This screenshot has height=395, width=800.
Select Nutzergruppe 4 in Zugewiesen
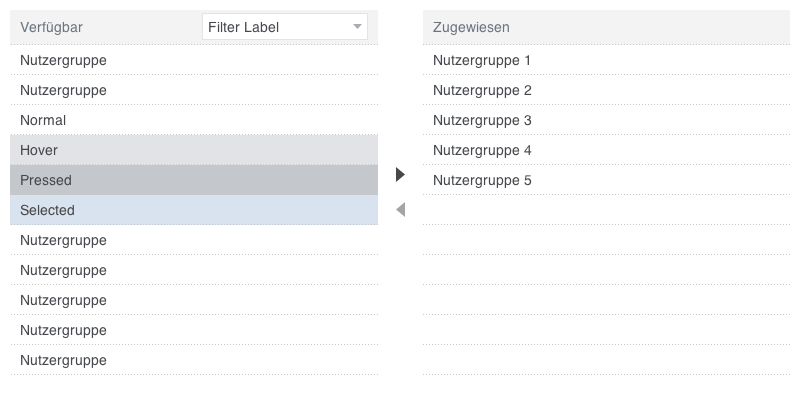(x=606, y=150)
